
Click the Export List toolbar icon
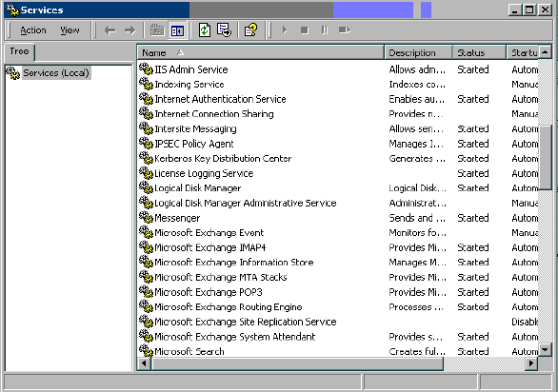click(224, 30)
